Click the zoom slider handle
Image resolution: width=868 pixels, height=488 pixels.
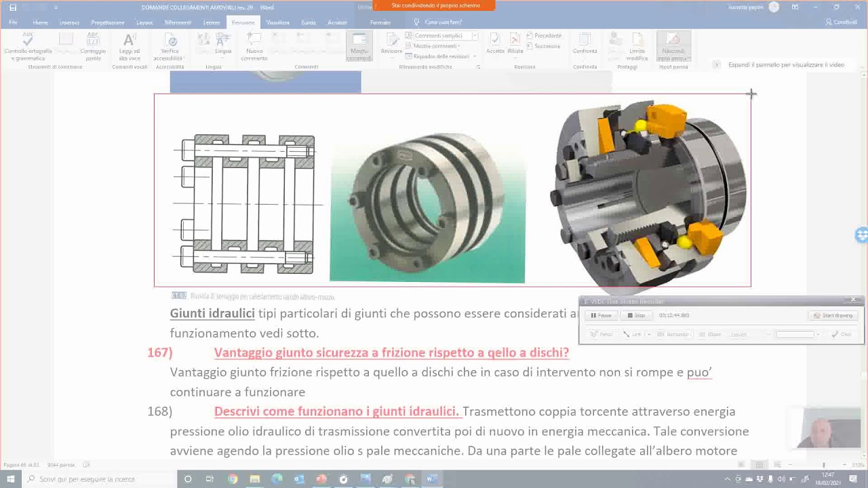coord(823,465)
